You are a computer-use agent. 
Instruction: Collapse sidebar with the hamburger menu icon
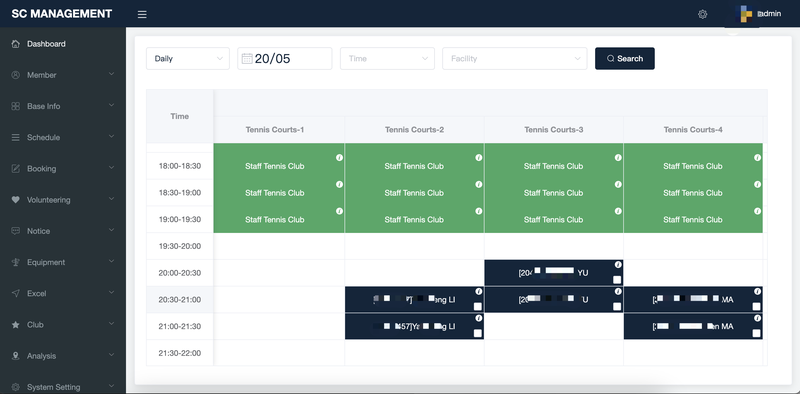(142, 14)
